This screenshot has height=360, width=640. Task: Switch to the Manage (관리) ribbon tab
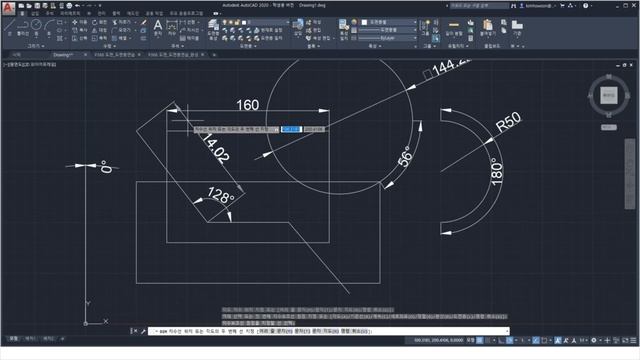click(101, 13)
